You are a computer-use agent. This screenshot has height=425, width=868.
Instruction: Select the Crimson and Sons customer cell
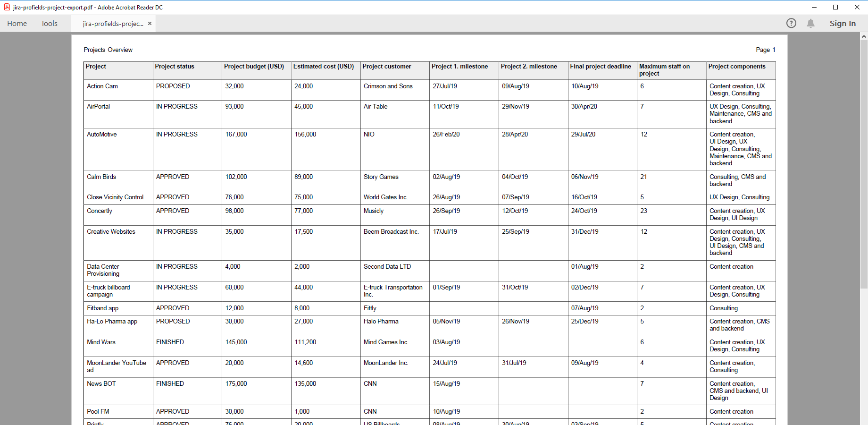tap(388, 86)
